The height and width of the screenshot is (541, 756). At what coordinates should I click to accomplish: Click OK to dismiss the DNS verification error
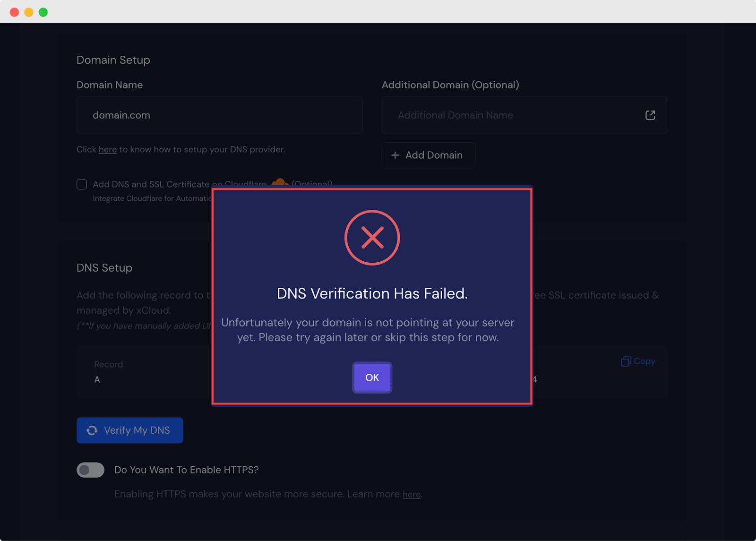click(x=372, y=378)
